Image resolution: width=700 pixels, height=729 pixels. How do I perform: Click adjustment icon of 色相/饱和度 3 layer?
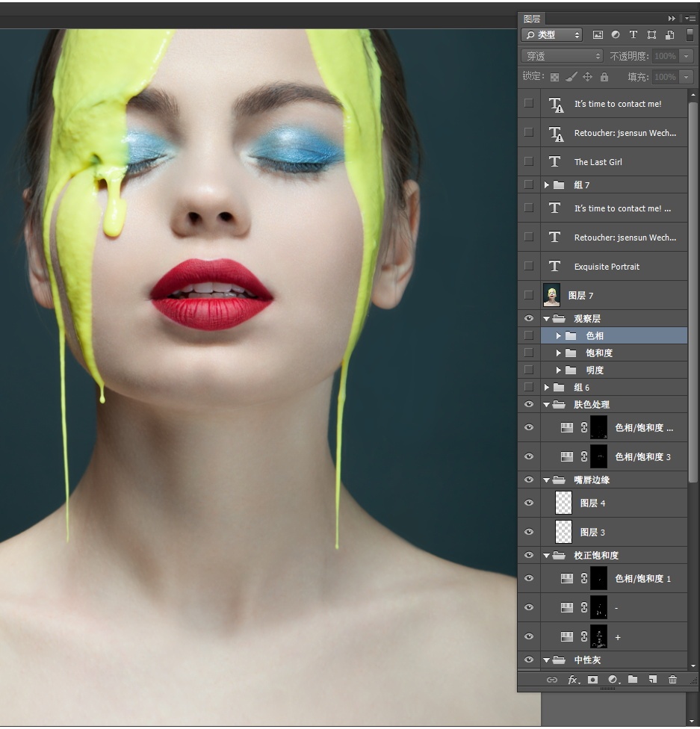click(x=566, y=456)
